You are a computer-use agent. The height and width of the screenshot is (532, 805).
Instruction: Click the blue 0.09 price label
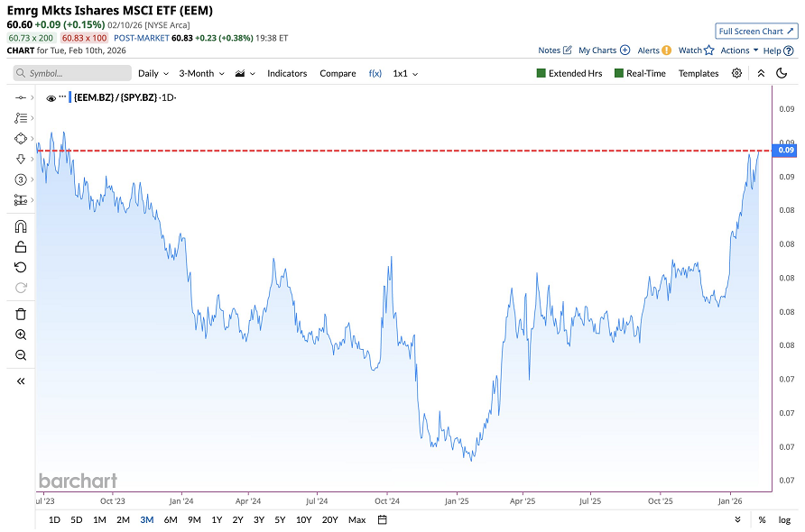click(x=785, y=150)
